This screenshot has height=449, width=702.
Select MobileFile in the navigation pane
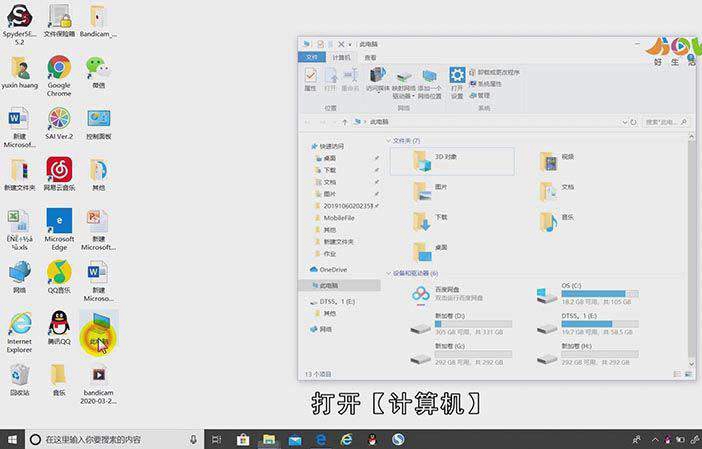pos(335,218)
